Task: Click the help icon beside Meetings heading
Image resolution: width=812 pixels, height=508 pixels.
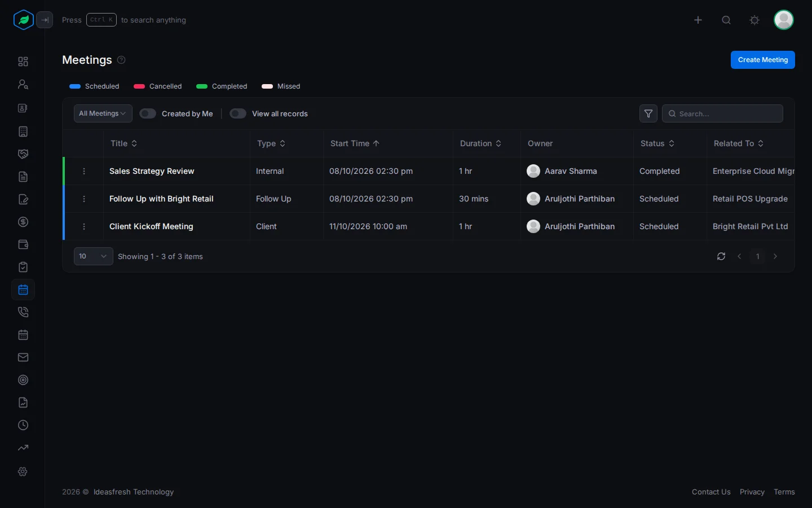Action: click(x=121, y=60)
